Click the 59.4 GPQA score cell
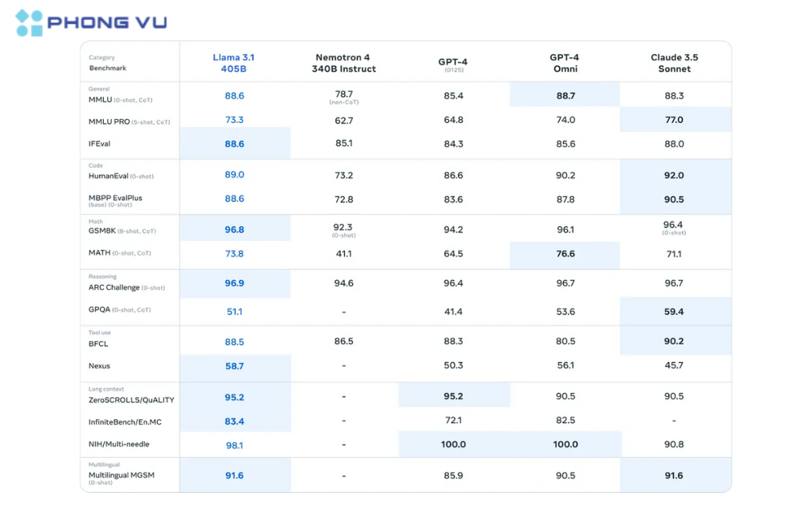812x508 pixels. click(x=674, y=311)
